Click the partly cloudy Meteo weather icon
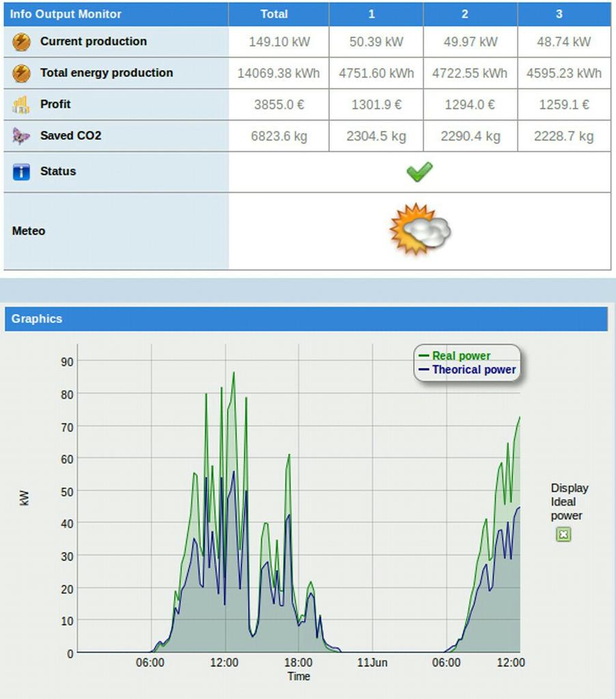616x699 pixels. click(420, 229)
